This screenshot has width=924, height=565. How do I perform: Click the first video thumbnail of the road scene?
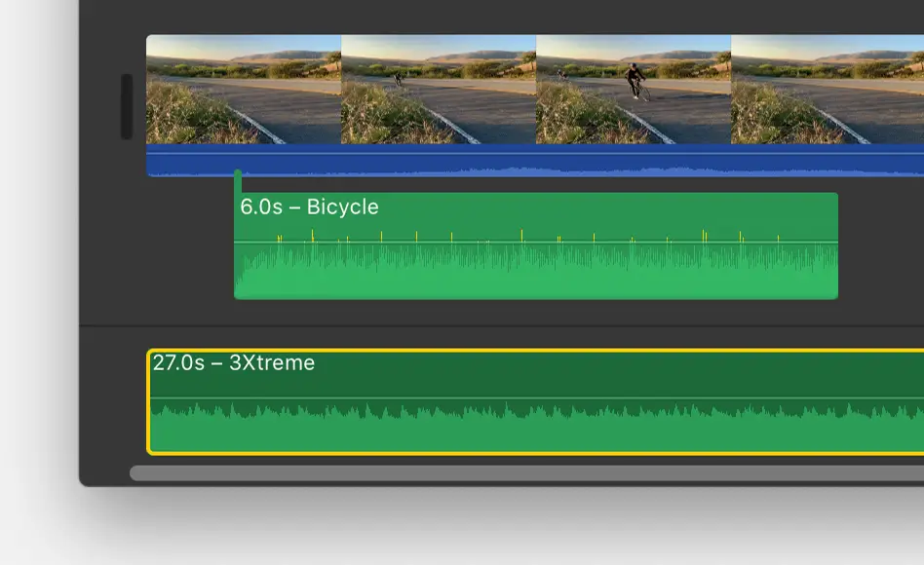pyautogui.click(x=242, y=88)
